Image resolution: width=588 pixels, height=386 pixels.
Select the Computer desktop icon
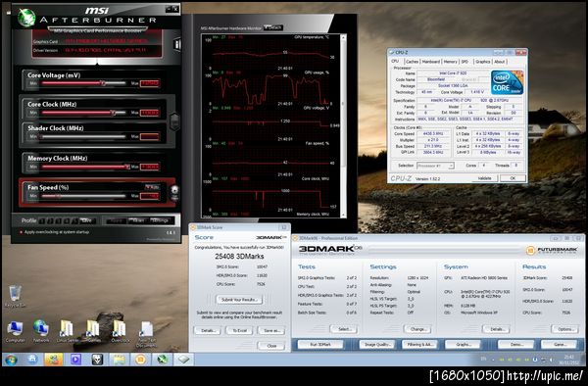pos(15,332)
